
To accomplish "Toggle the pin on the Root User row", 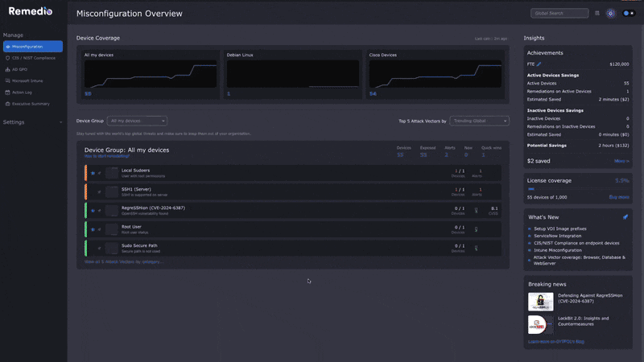I will click(x=99, y=229).
